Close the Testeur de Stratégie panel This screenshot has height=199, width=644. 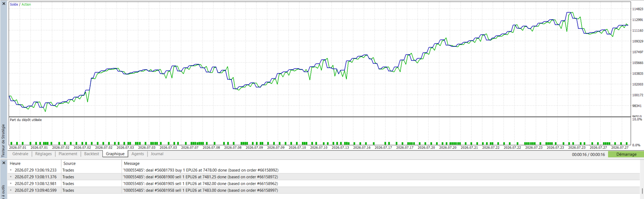(x=4, y=4)
